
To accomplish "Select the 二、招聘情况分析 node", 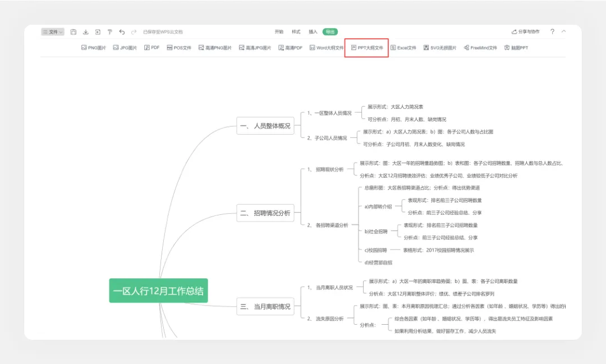I will [x=265, y=213].
